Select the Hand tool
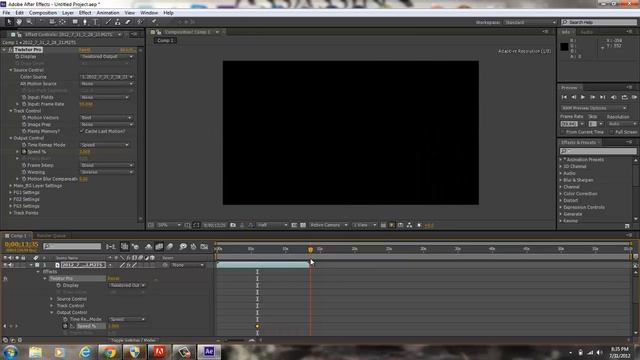The width and height of the screenshot is (640, 360). point(19,22)
